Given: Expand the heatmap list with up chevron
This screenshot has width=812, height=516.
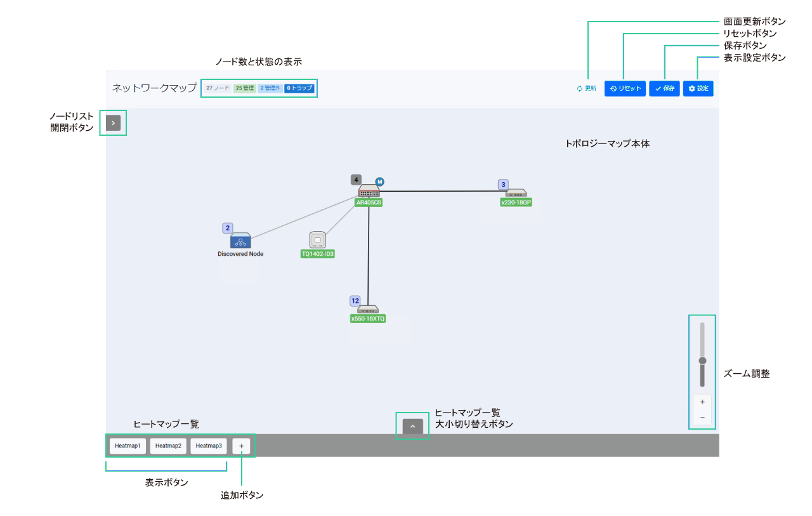Looking at the screenshot, I should coord(412,426).
